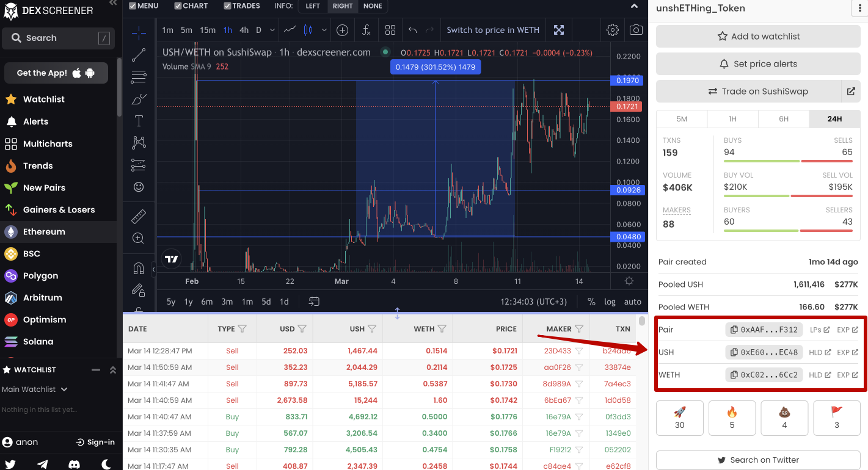Viewport: 868px width, 470px height.
Task: Activate the zoom in tool
Action: [139, 238]
